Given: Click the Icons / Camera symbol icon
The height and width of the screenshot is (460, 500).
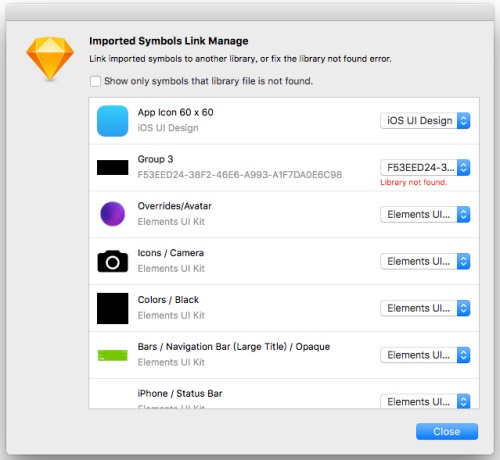Looking at the screenshot, I should (x=112, y=261).
